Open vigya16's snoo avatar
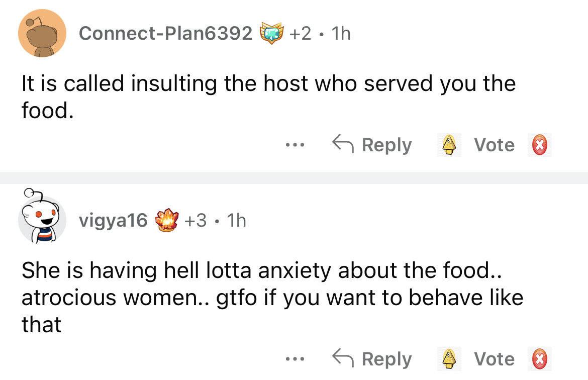The height and width of the screenshot is (380, 588). [42, 220]
